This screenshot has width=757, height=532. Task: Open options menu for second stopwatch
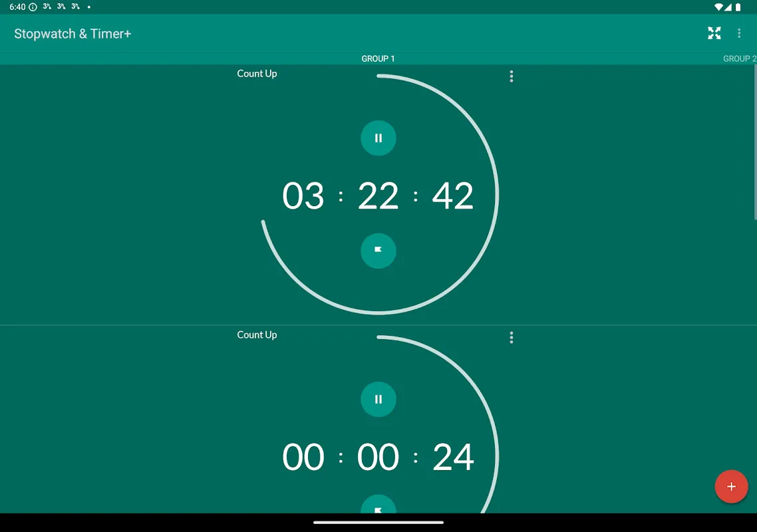coord(511,338)
